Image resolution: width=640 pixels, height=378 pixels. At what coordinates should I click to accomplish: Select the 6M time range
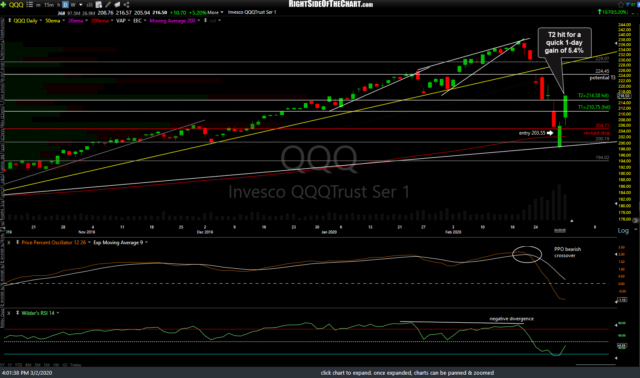[28, 365]
